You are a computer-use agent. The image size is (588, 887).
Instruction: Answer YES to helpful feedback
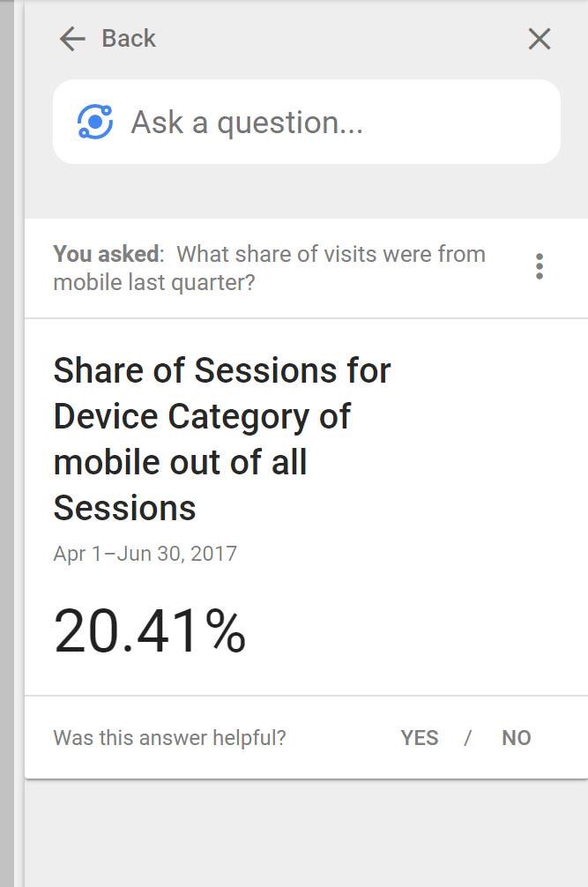click(419, 738)
